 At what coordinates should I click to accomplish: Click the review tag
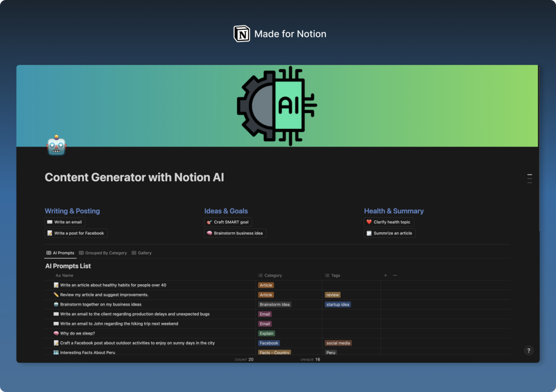pyautogui.click(x=332, y=295)
